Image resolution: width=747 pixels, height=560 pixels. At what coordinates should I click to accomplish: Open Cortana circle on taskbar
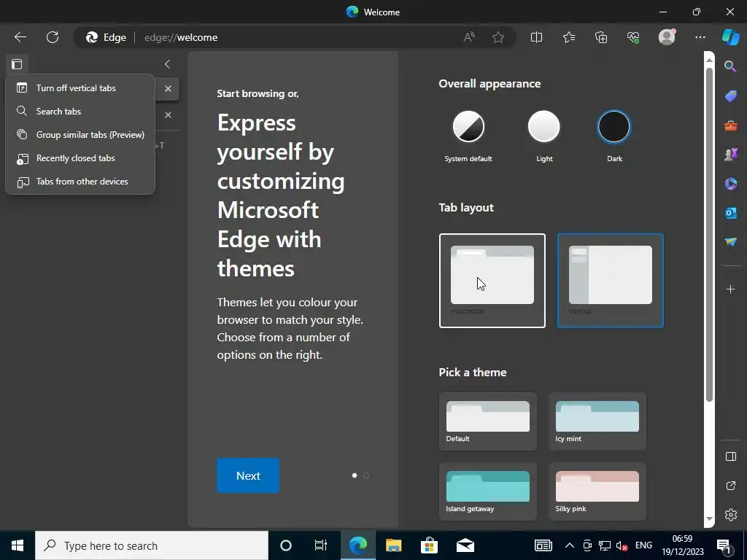(x=286, y=545)
